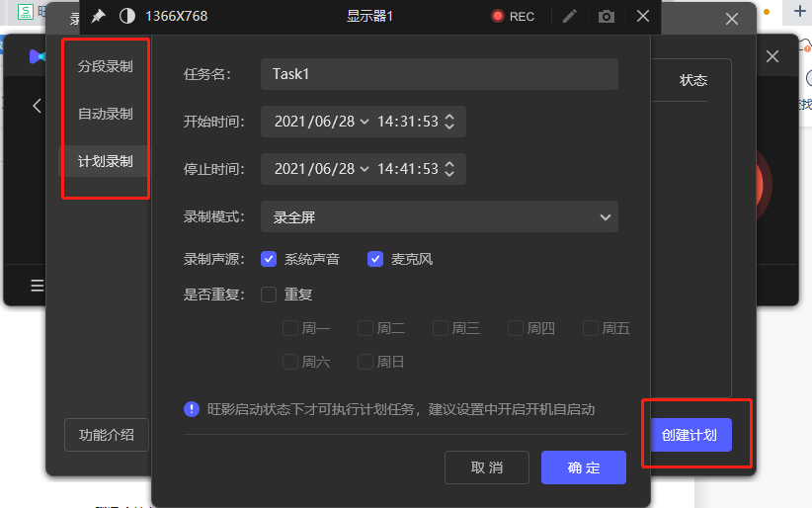
Task: Check the 周五 checkbox
Action: (591, 328)
